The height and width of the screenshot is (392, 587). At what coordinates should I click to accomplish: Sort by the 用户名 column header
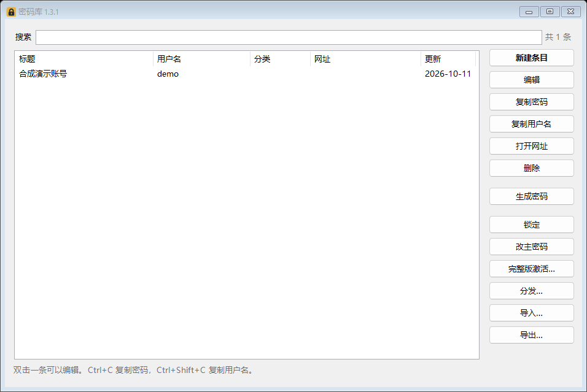coord(201,59)
